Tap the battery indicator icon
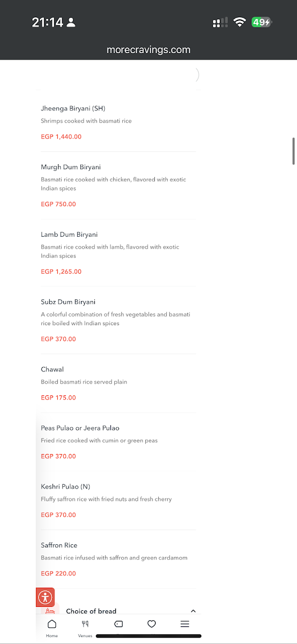Viewport: 297px width, 644px height. pyautogui.click(x=262, y=23)
